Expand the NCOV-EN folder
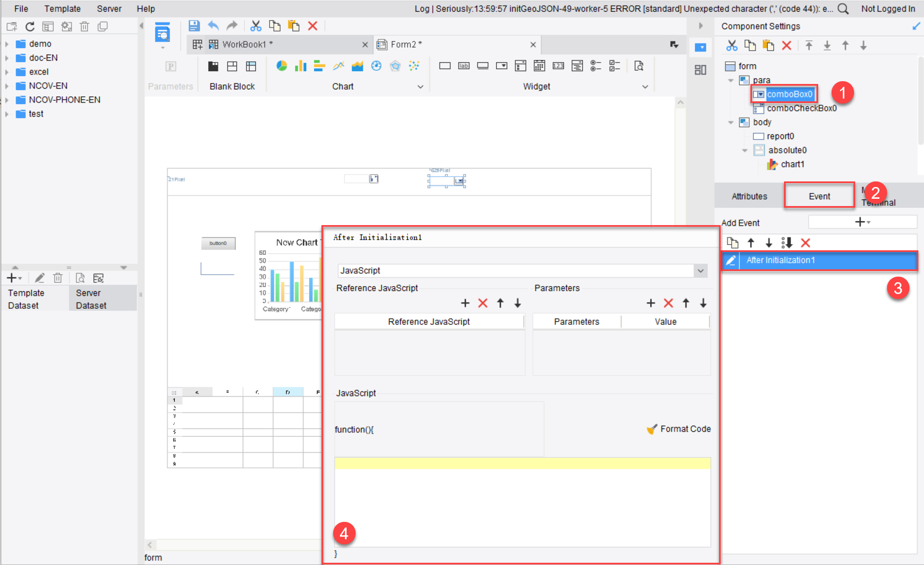The height and width of the screenshot is (565, 924). [7, 86]
